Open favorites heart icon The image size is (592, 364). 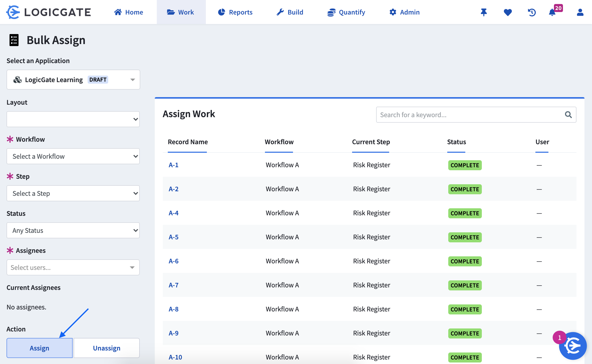(508, 12)
